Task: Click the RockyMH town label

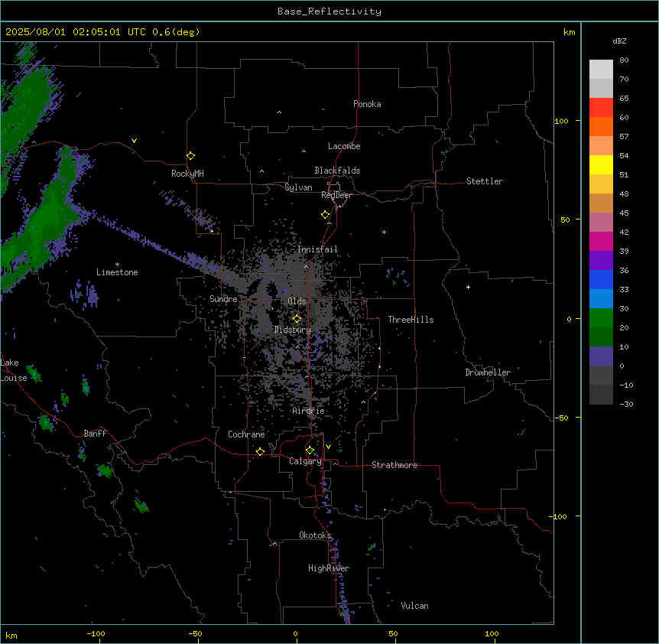Action: click(187, 174)
